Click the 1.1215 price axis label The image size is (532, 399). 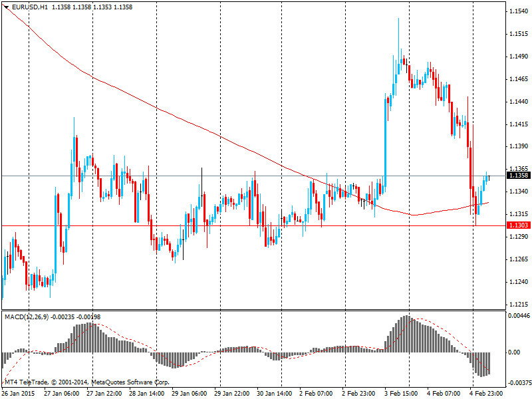click(x=519, y=305)
